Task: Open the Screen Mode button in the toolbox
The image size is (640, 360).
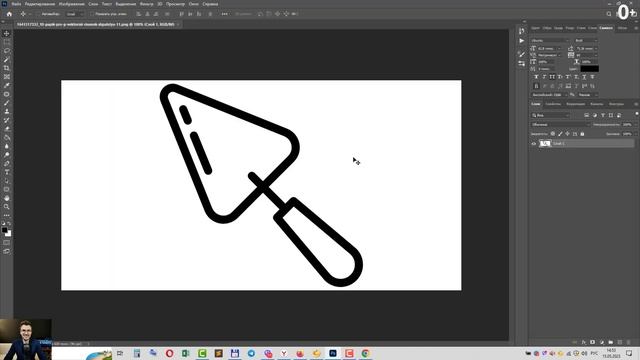Action: pos(7,251)
